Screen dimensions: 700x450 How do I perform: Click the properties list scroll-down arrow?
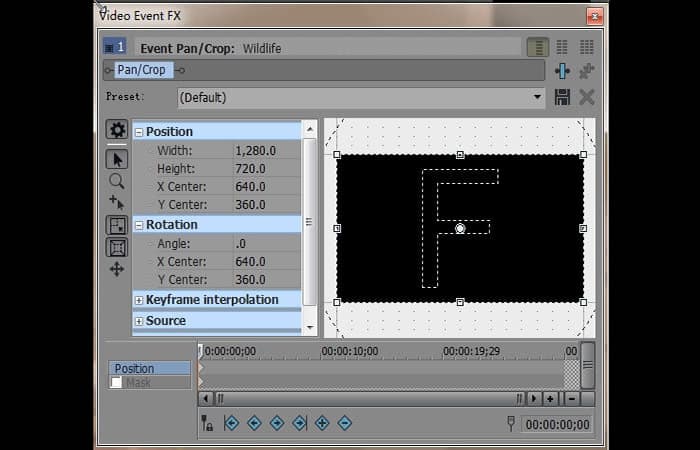310,327
